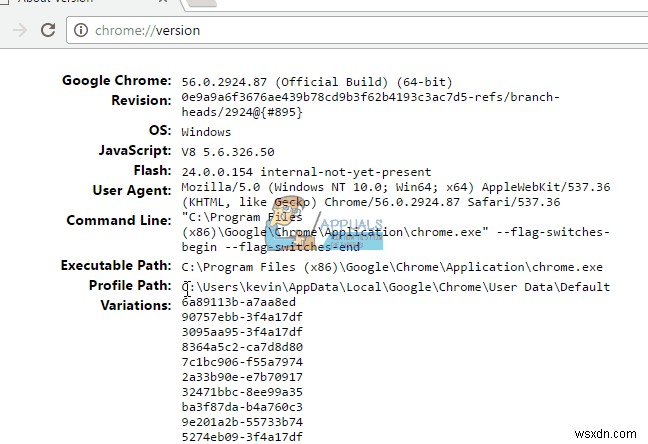
Task: Click the Revision hash text
Action: [370, 104]
